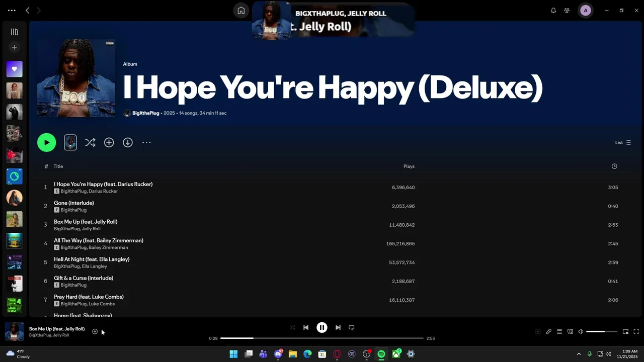Viewport: 644px width, 362px height.
Task: Open the user profile avatar "A"
Action: click(x=585, y=10)
